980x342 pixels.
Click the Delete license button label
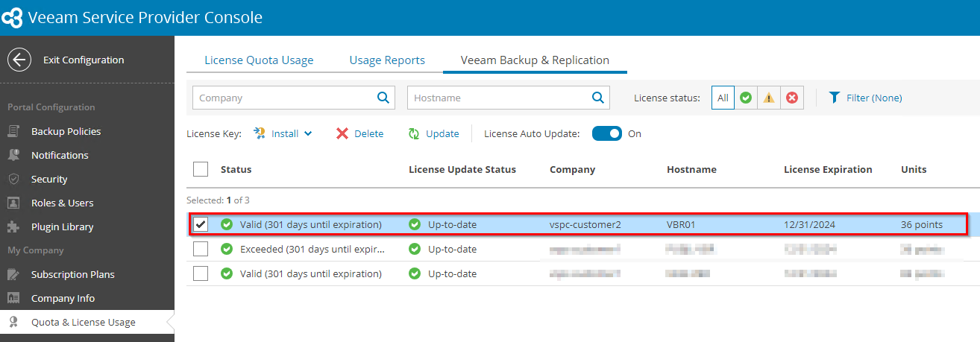tap(368, 133)
